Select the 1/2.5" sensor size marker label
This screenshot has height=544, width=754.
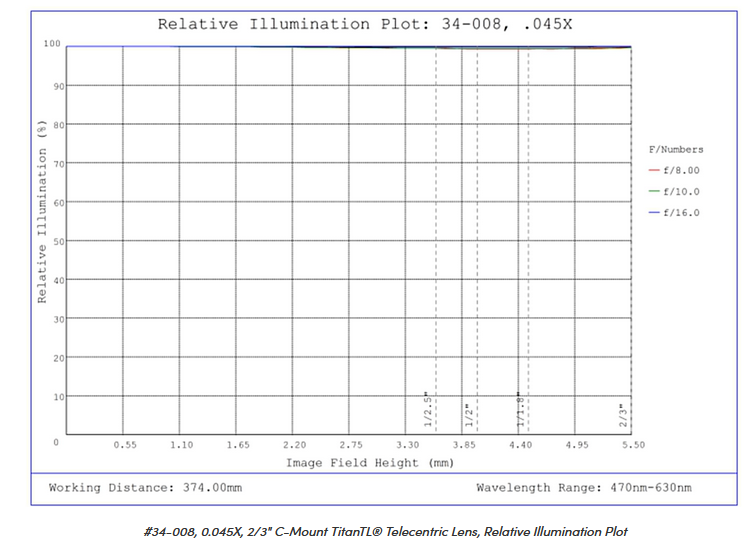[426, 408]
